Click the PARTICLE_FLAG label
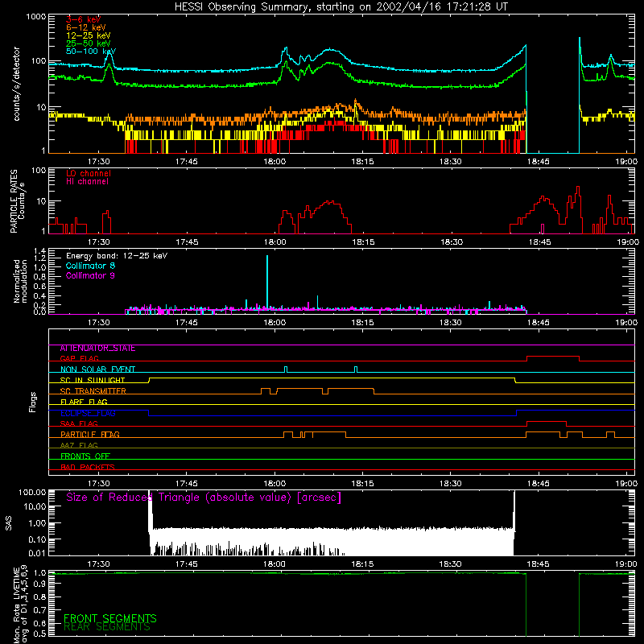644x644 pixels. 90,435
